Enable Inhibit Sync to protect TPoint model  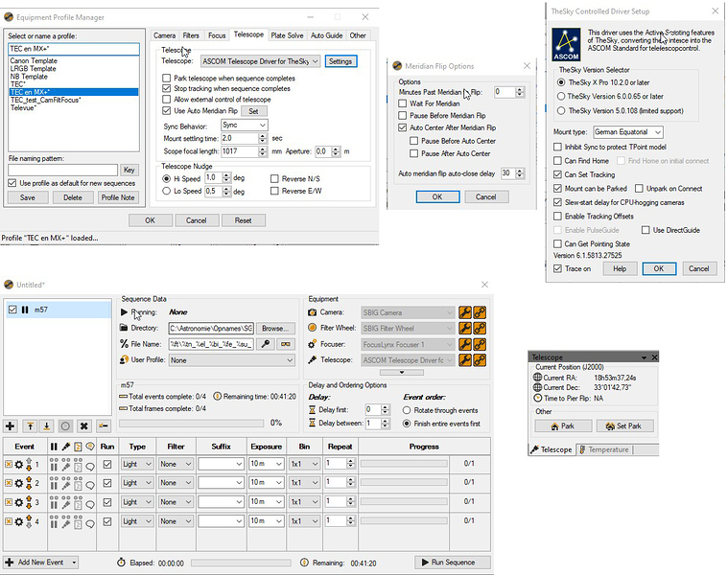coord(557,147)
